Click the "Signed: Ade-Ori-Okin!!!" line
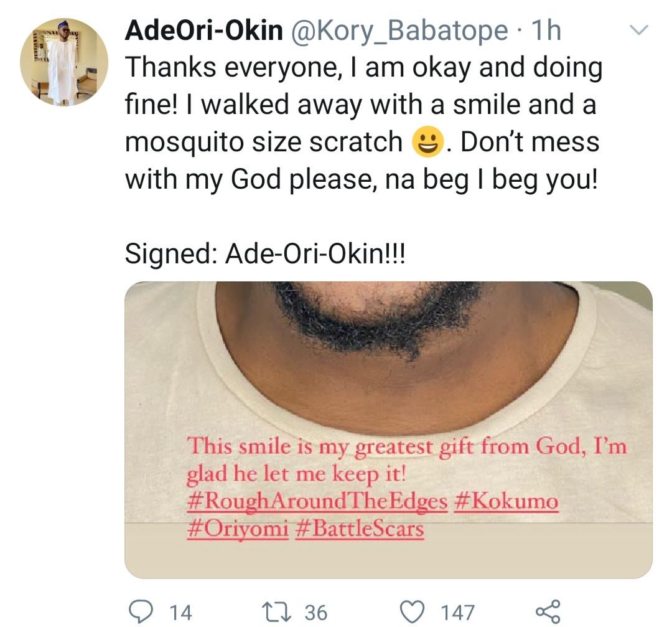The image size is (672, 627). 264,254
